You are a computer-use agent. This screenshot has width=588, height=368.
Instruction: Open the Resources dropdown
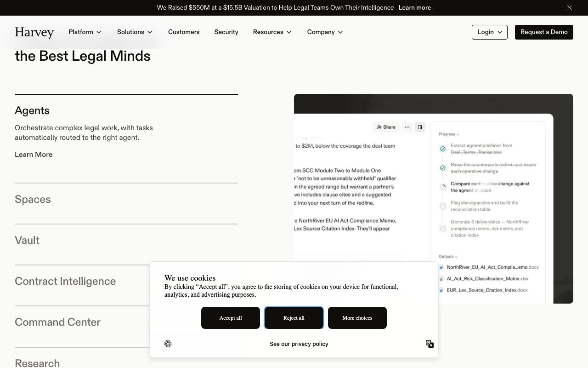(272, 32)
